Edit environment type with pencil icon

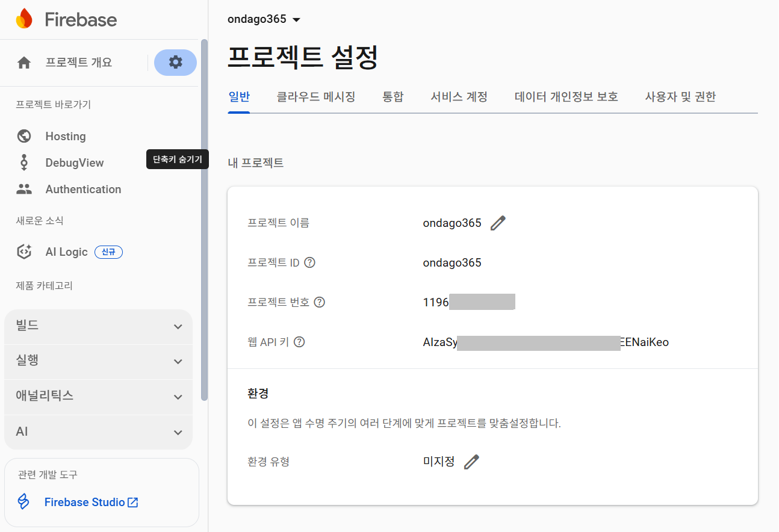(x=471, y=462)
